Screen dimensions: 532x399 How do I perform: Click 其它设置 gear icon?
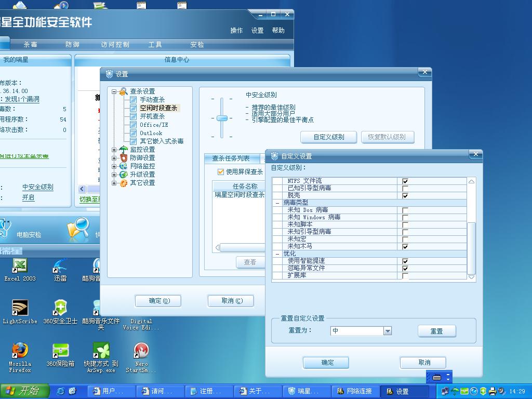point(124,183)
